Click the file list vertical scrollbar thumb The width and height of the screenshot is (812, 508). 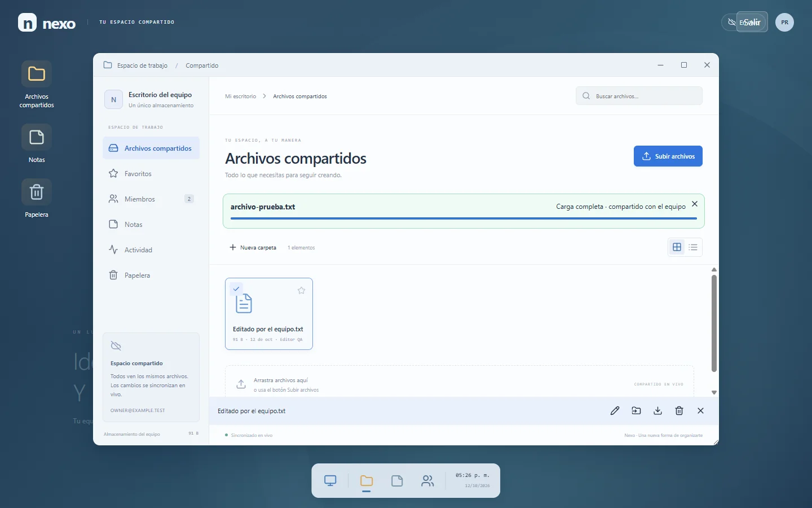pyautogui.click(x=714, y=323)
